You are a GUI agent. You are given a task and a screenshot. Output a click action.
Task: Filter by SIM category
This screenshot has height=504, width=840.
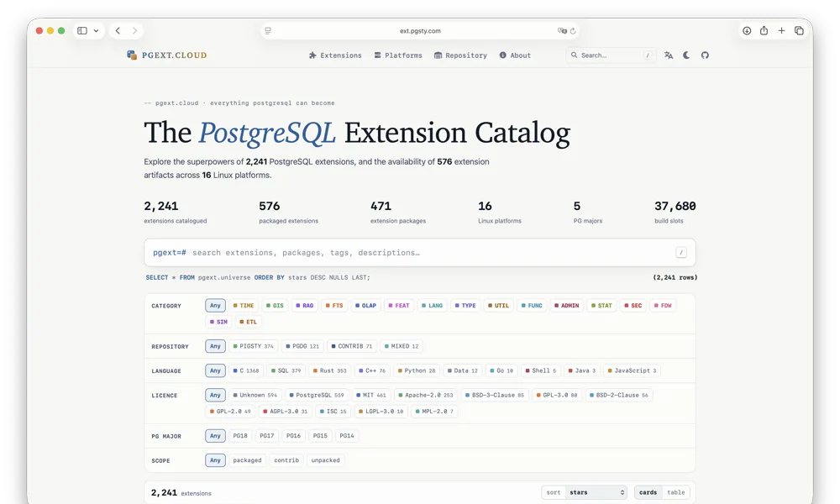[x=218, y=322]
